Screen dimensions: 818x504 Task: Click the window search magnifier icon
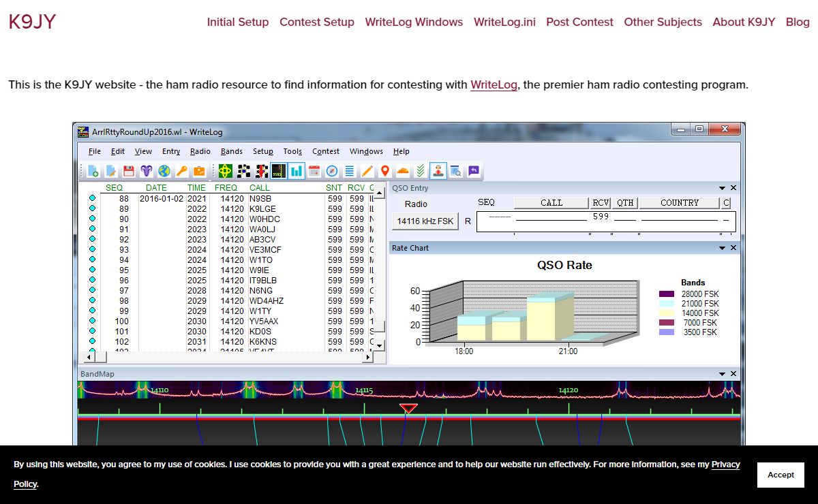[456, 171]
